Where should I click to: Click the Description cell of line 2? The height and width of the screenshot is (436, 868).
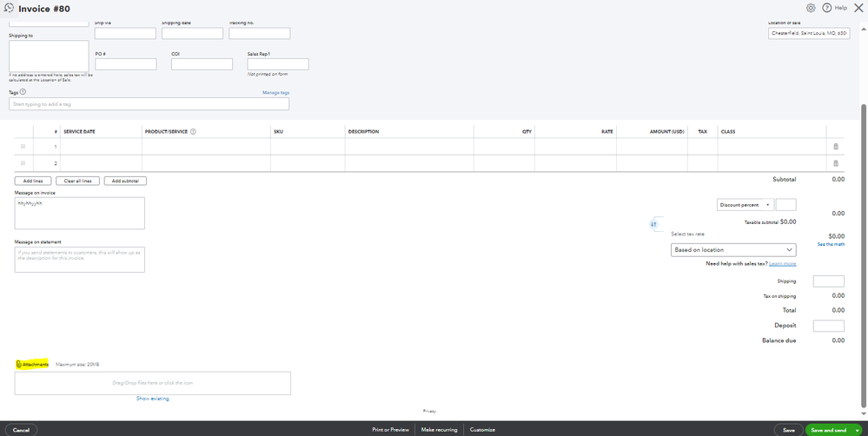pos(409,163)
